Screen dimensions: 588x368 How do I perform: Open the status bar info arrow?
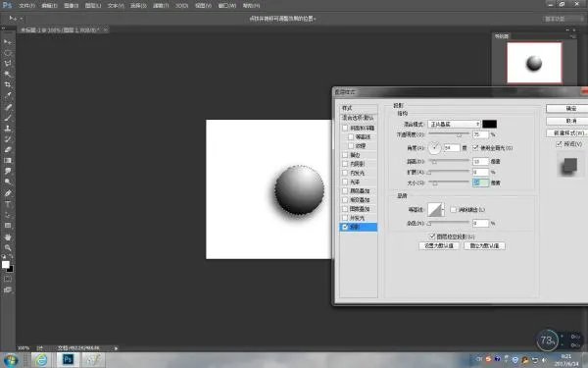click(116, 348)
